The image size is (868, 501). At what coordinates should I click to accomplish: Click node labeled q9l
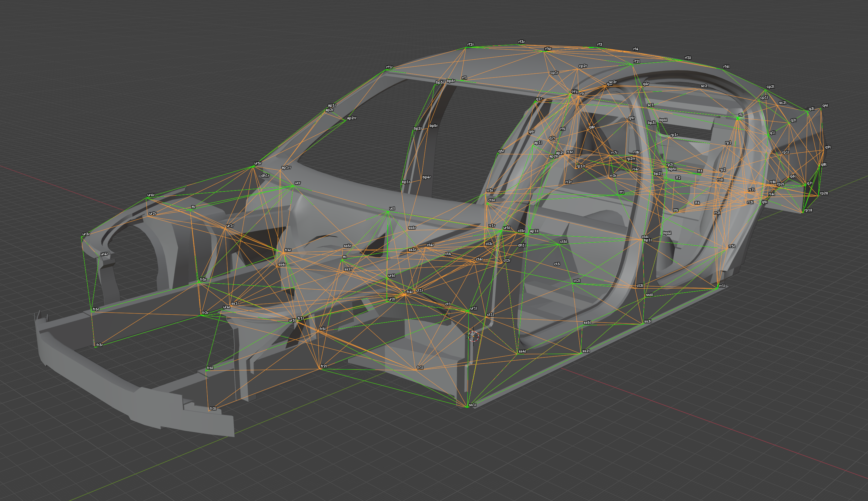pos(828,147)
